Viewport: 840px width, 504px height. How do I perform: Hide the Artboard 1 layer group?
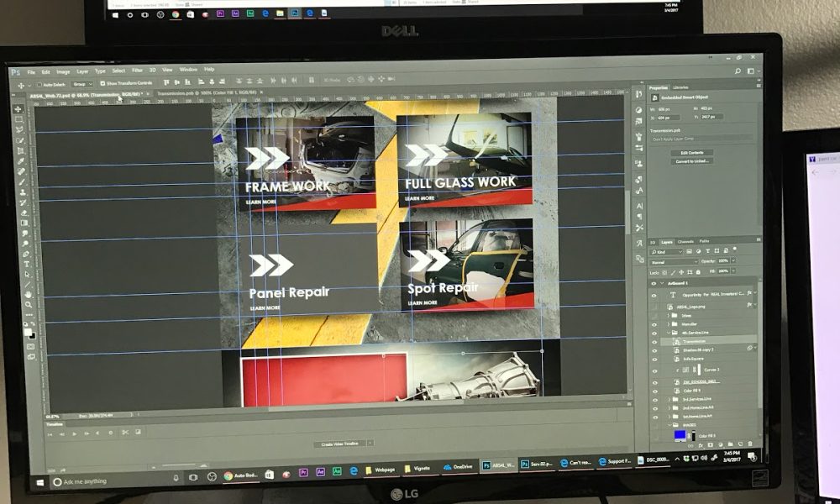coord(654,283)
